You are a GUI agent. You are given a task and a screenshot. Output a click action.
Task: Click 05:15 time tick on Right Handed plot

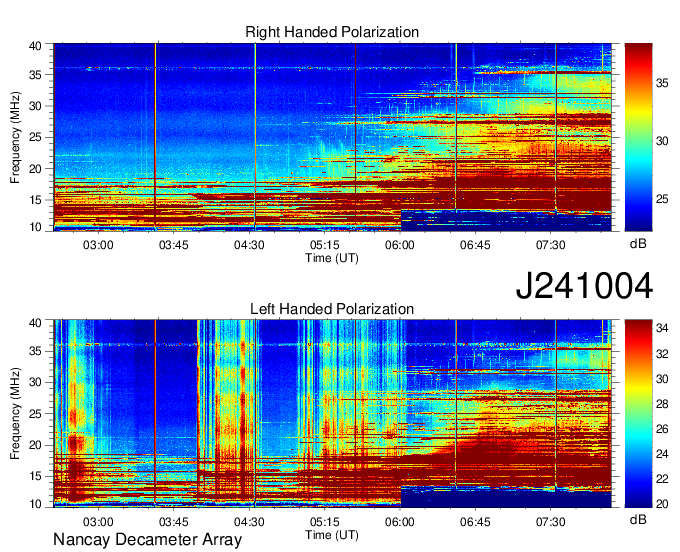click(325, 245)
